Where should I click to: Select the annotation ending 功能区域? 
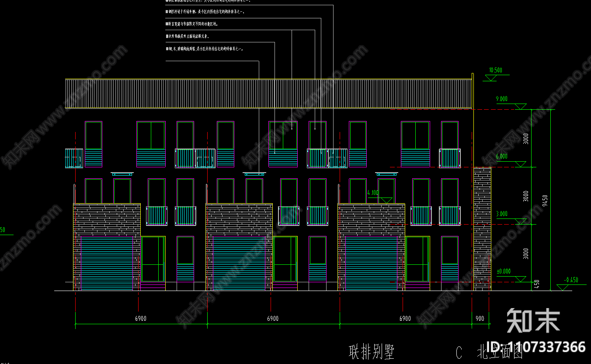[192, 24]
